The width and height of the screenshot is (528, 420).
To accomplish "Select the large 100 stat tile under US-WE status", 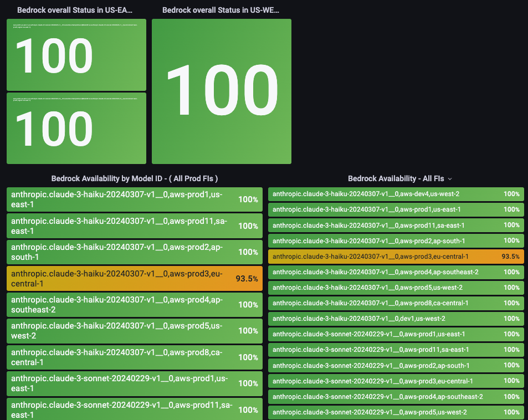I will pos(222,91).
